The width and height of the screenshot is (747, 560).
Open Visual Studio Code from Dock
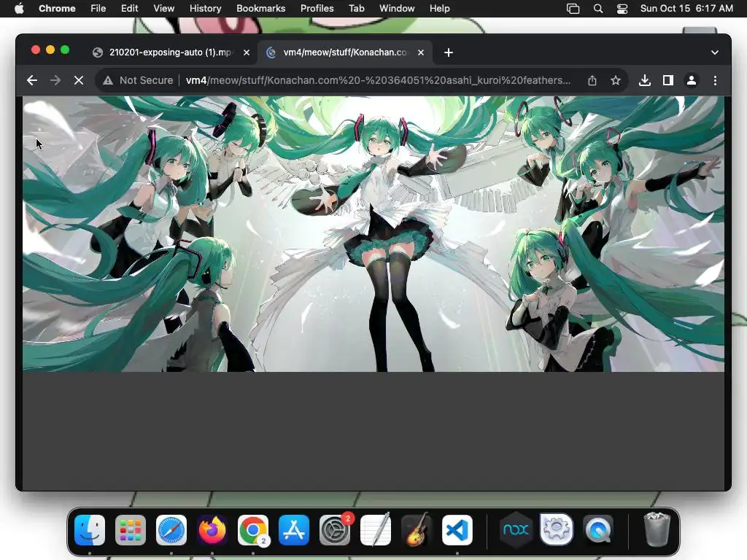coord(457,530)
